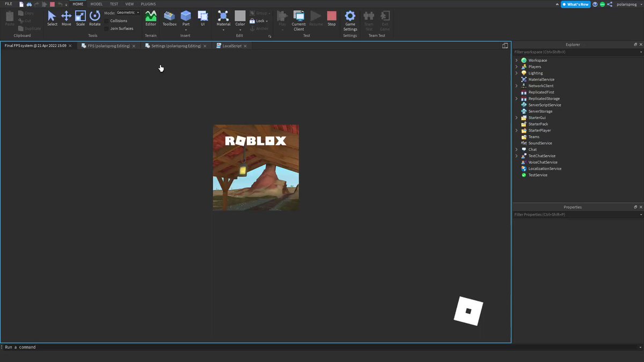Open the FILE menu
This screenshot has width=644, height=362.
[x=9, y=4]
